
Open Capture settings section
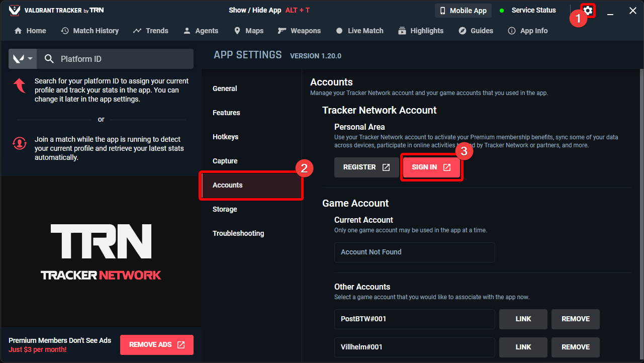251,161
